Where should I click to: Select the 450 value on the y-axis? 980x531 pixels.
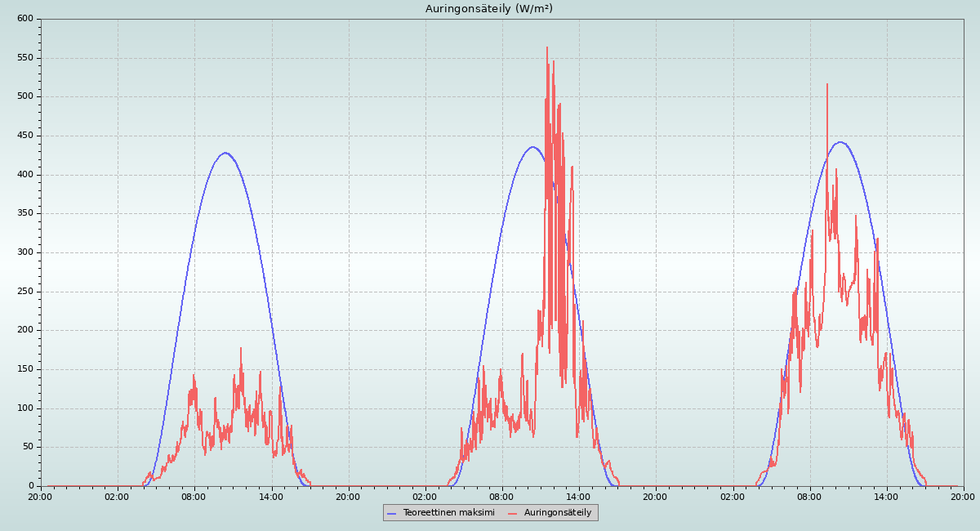[x=24, y=136]
